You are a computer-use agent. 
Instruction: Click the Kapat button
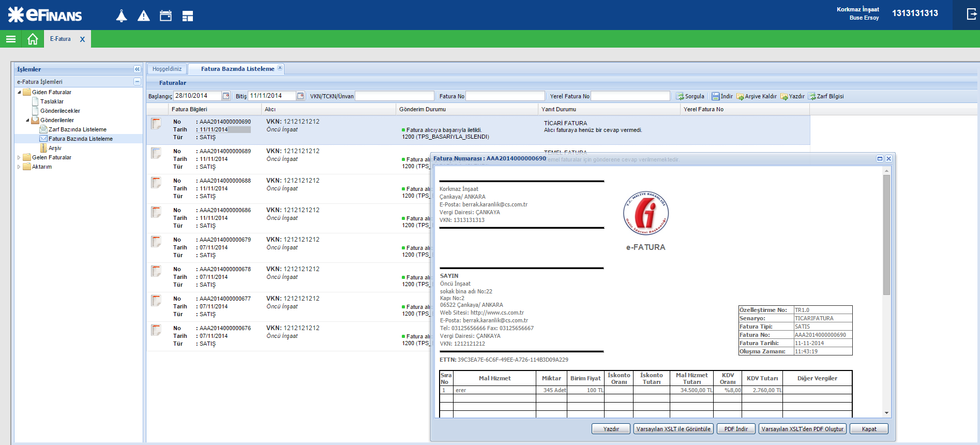[x=869, y=429]
